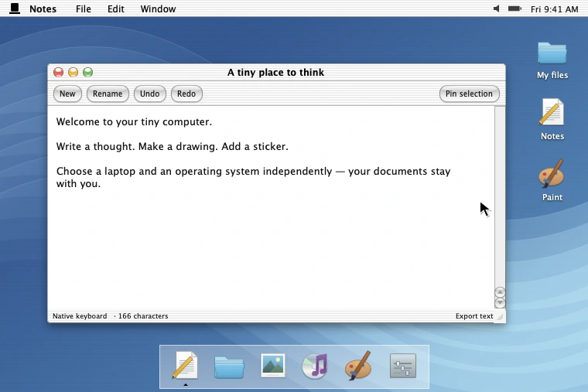This screenshot has width=588, height=392.
Task: Click the scroll down arrow
Action: (500, 302)
